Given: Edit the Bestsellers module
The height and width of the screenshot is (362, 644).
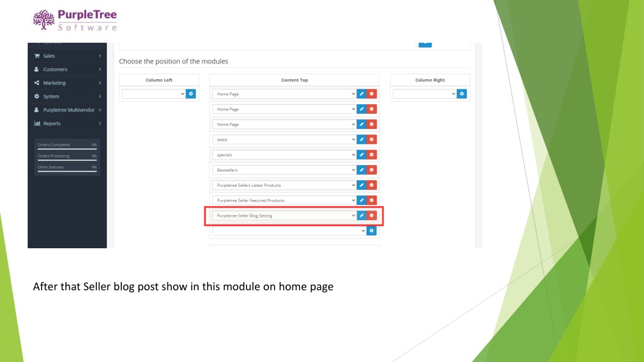Looking at the screenshot, I should [362, 170].
